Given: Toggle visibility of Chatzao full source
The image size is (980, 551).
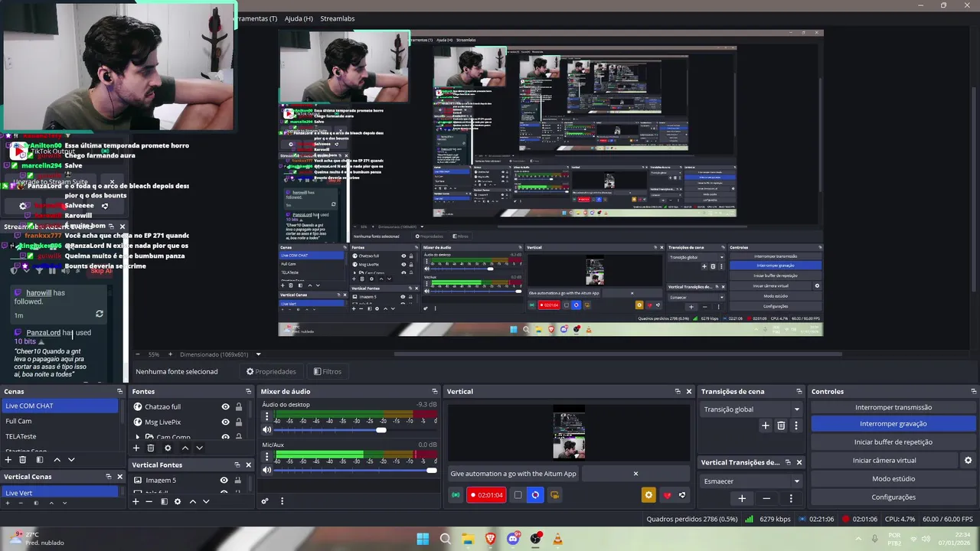Looking at the screenshot, I should 225,407.
